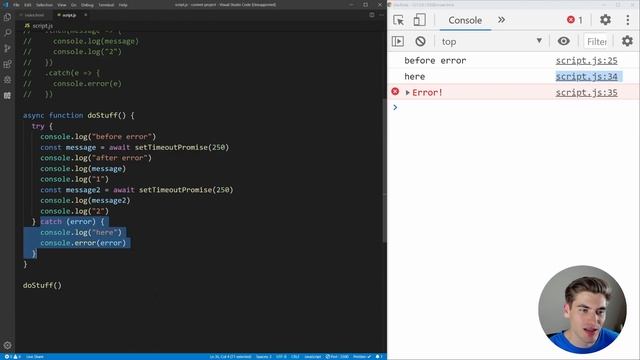Click the script.js breadcrumb
The height and width of the screenshot is (360, 640).
click(39, 25)
